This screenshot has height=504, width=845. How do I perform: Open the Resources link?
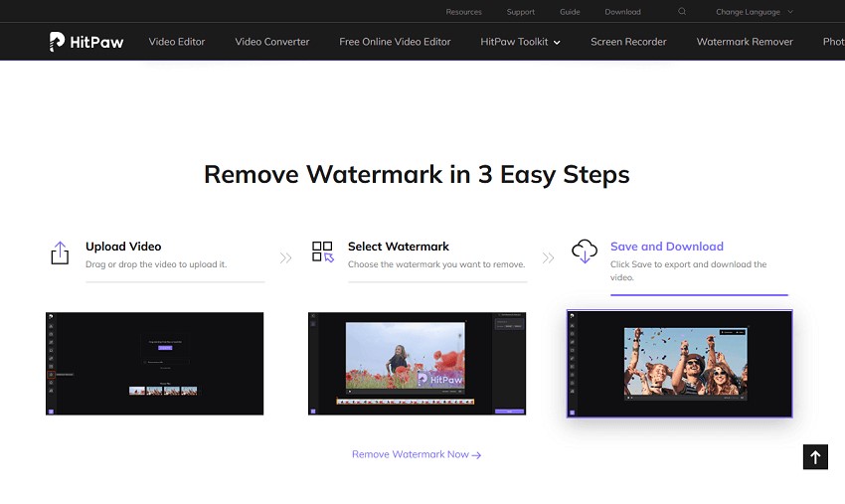[463, 12]
